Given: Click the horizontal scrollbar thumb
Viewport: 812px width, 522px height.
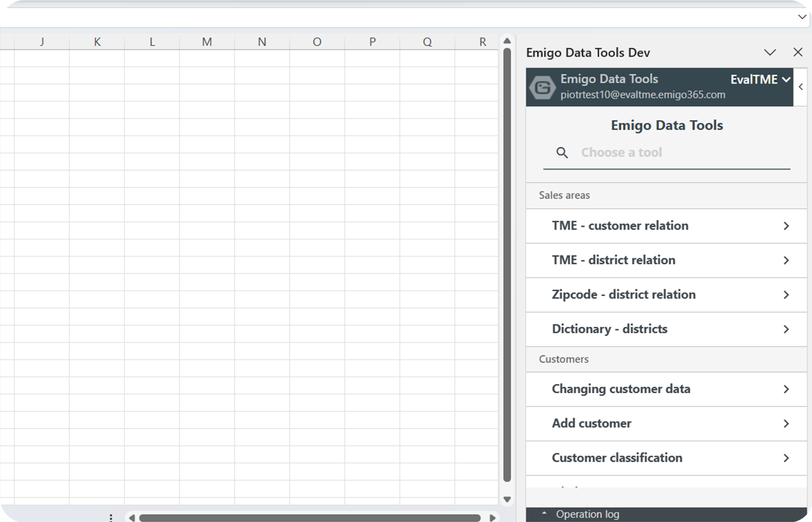Looking at the screenshot, I should 309,518.
